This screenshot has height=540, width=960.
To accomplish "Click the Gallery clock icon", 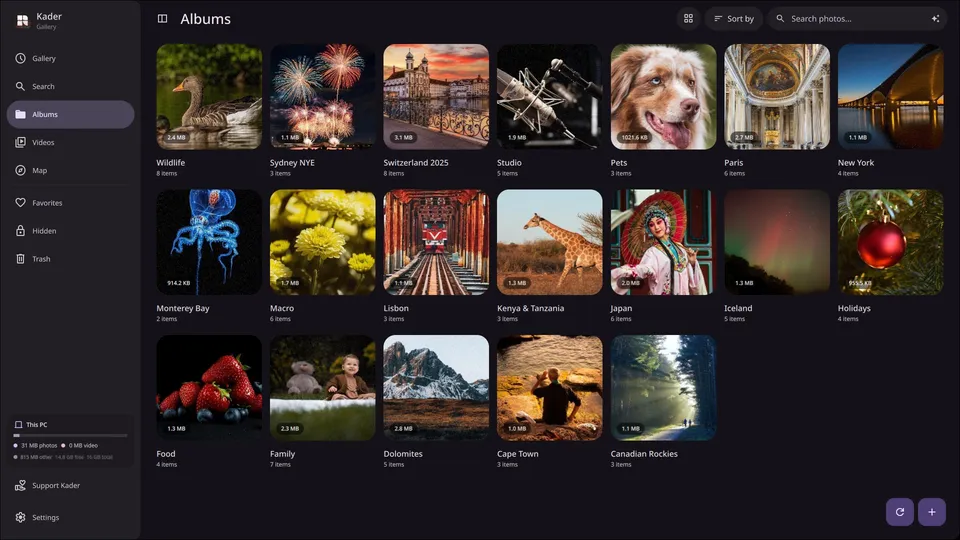I will pyautogui.click(x=20, y=58).
